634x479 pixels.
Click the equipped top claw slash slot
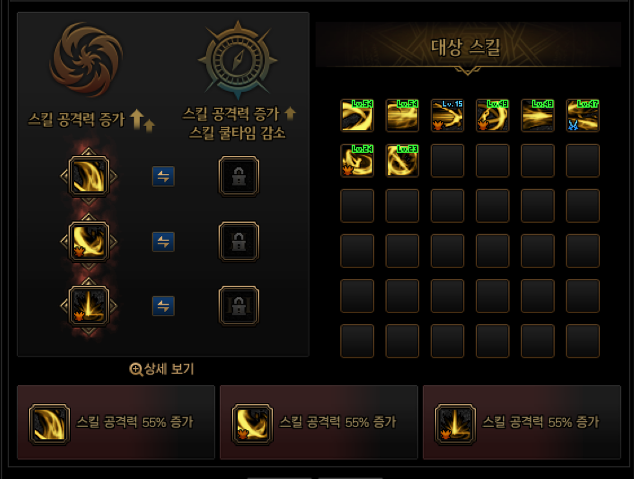tap(89, 176)
